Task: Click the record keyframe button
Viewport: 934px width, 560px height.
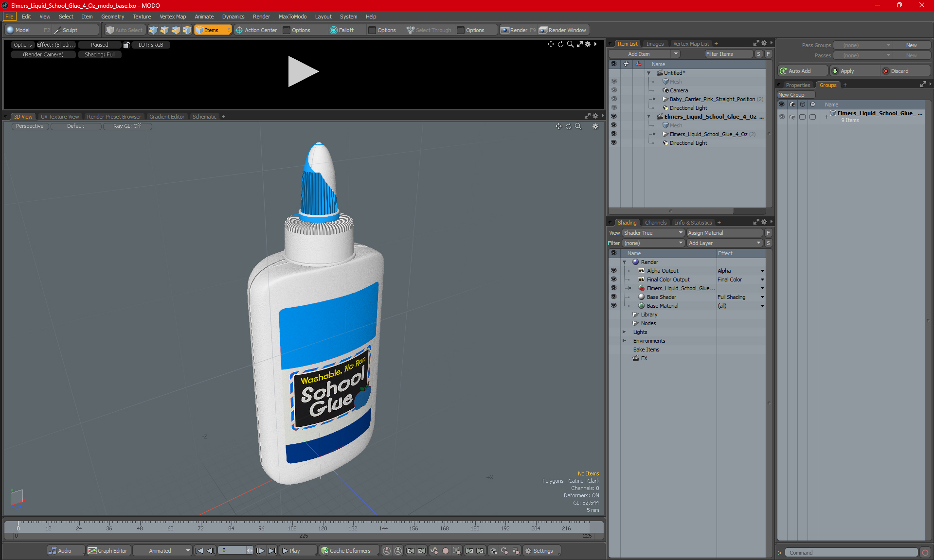Action: [445, 551]
